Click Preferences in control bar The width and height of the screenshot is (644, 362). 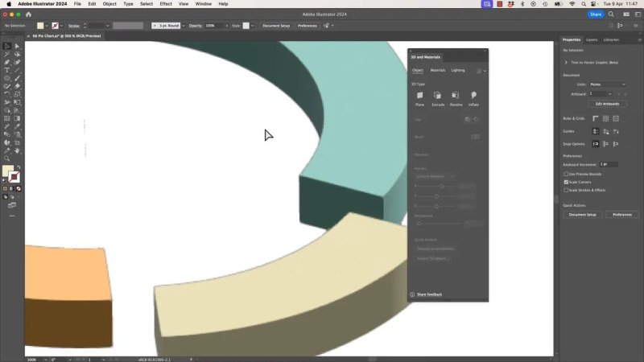coord(308,26)
